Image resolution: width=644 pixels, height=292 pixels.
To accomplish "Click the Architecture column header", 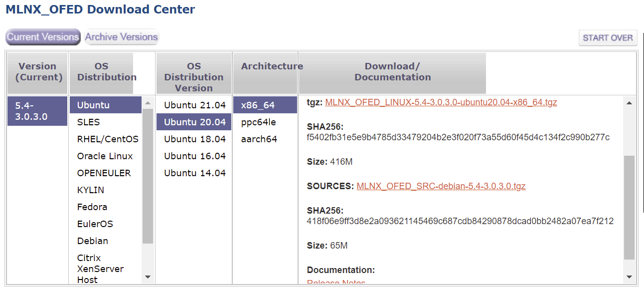I will (265, 73).
